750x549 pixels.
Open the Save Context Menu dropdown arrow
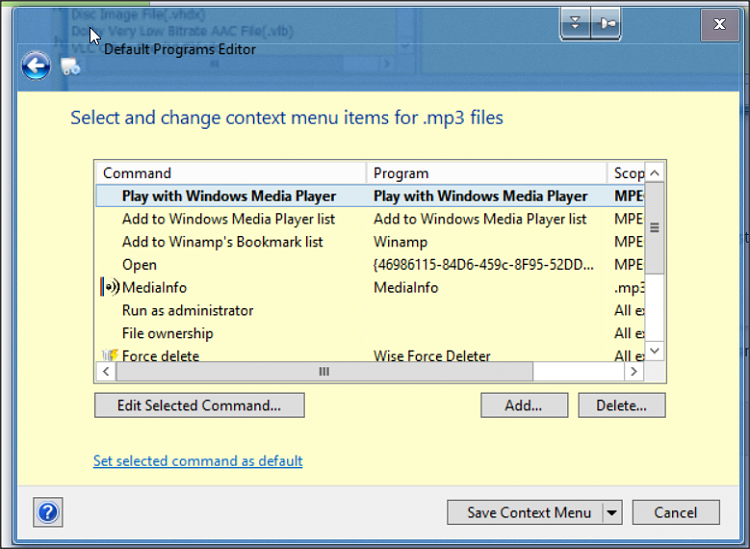pos(612,513)
